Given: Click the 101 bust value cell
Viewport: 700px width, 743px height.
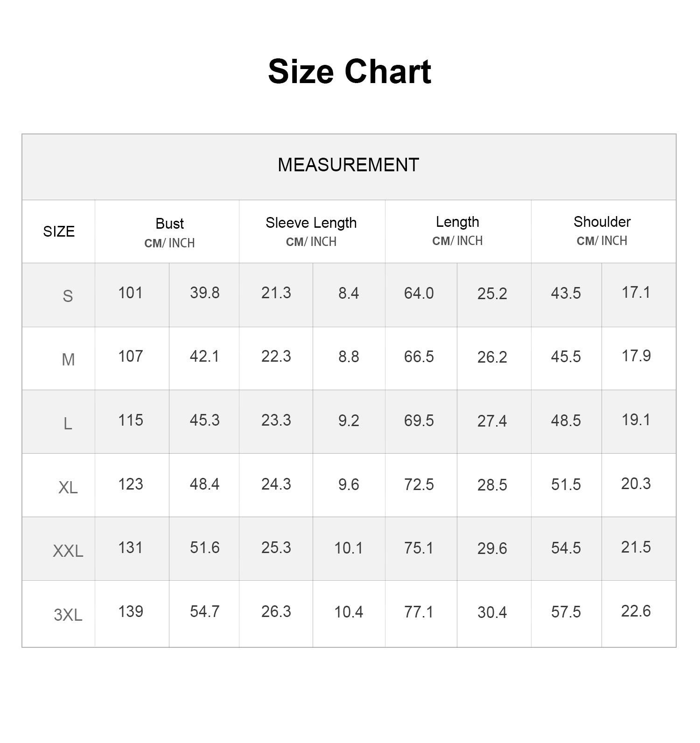Looking at the screenshot, I should point(132,295).
